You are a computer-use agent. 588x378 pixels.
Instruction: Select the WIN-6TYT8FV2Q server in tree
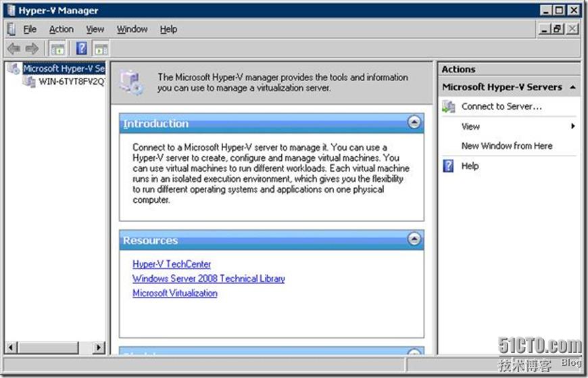[72, 81]
